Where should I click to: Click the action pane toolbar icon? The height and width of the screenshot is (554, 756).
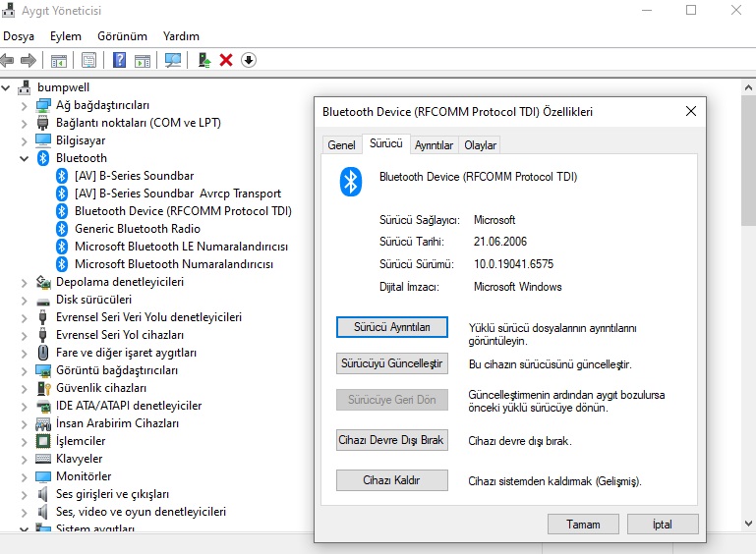(x=143, y=61)
